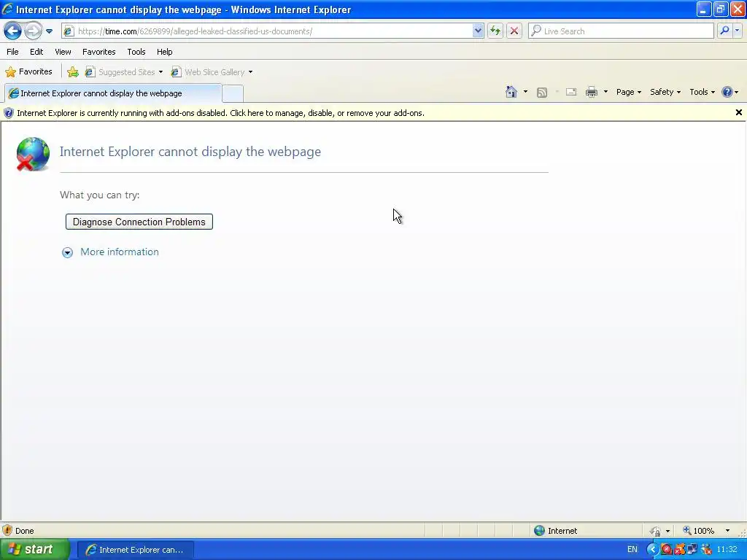Click the network connection tray icon
747x560 pixels.
click(692, 550)
